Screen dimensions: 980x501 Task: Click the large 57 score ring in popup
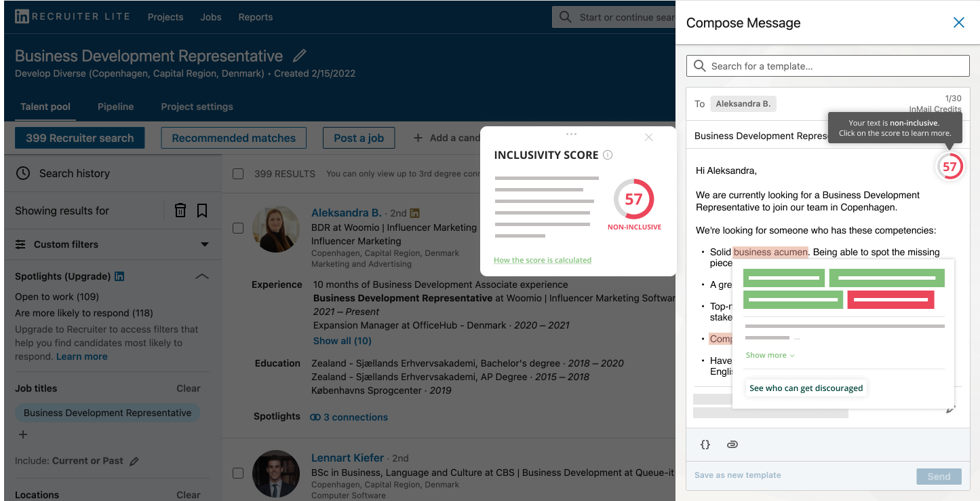click(633, 199)
